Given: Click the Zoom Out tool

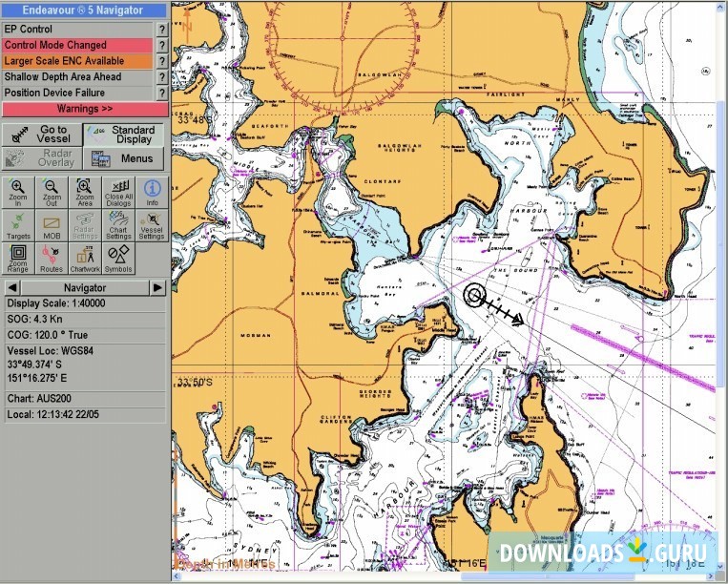Looking at the screenshot, I should click(x=52, y=192).
